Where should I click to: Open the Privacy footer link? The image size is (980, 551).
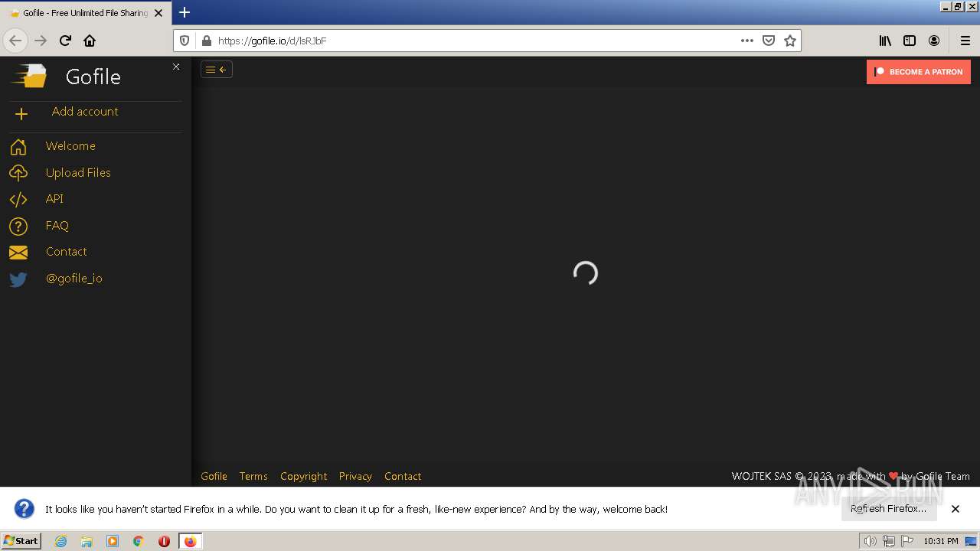coord(355,476)
